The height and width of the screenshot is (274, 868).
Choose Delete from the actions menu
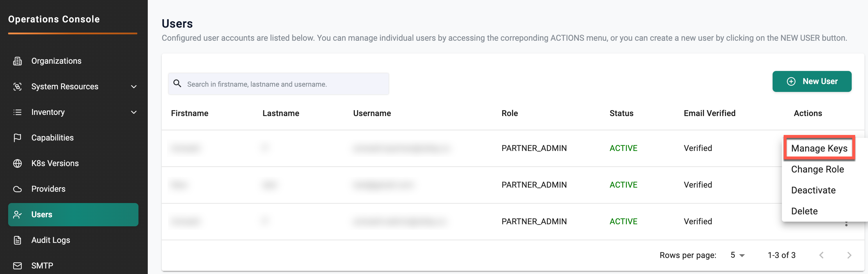(804, 211)
